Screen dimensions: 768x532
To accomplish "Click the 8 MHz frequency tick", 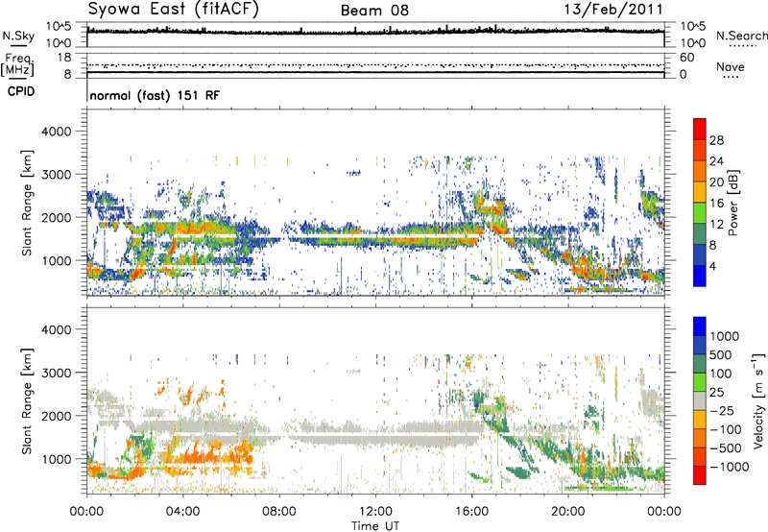I will pos(67,74).
